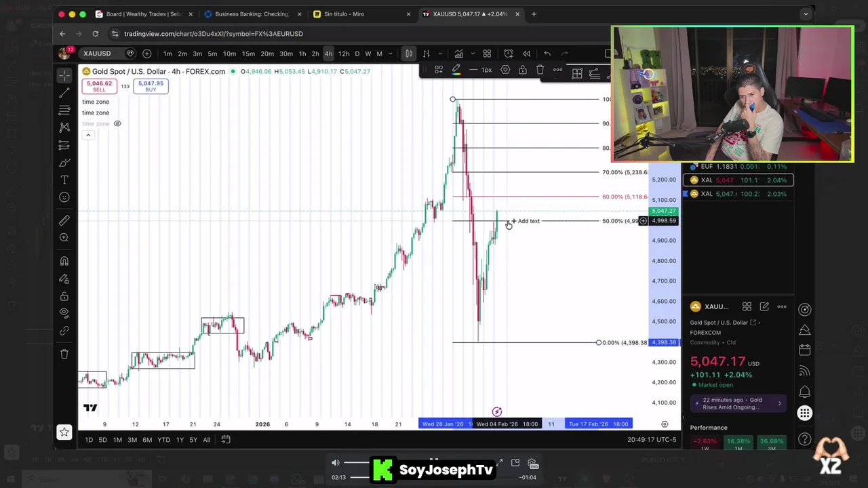Switch to 15m timeframe
The image size is (868, 488).
point(248,54)
